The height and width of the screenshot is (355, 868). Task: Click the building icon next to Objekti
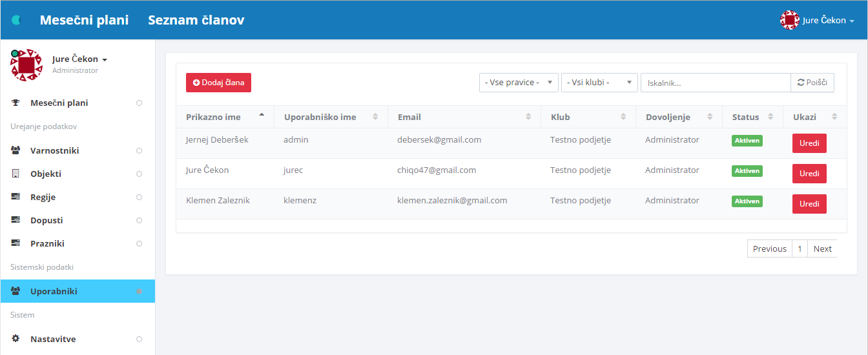pyautogui.click(x=15, y=174)
